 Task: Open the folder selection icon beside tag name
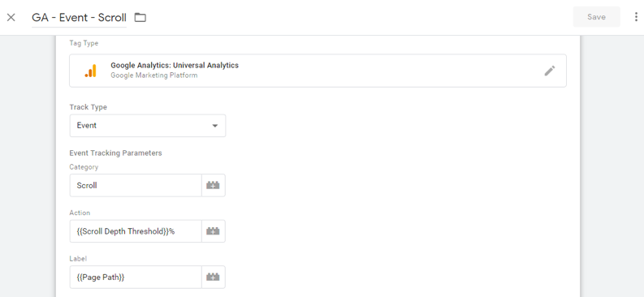click(140, 17)
